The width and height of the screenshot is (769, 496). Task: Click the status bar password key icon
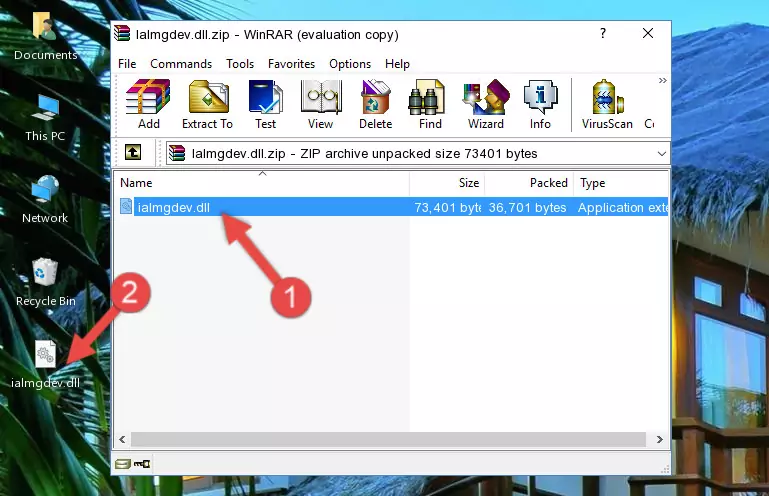pyautogui.click(x=142, y=463)
